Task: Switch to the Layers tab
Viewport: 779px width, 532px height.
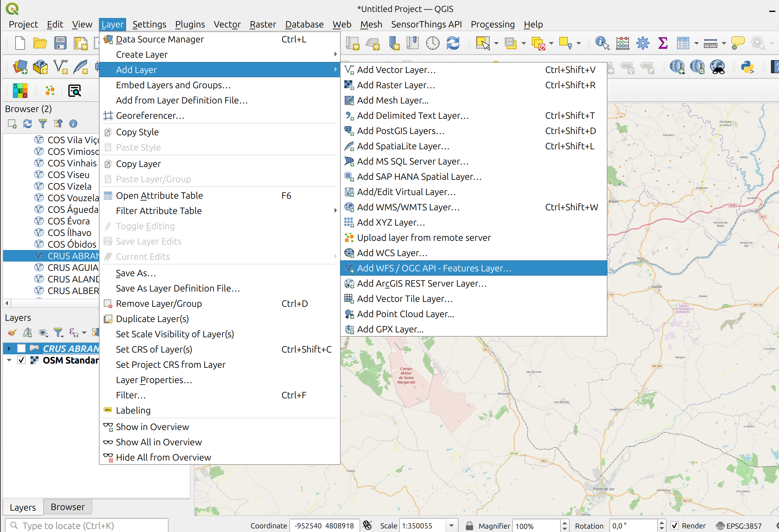Action: (23, 507)
